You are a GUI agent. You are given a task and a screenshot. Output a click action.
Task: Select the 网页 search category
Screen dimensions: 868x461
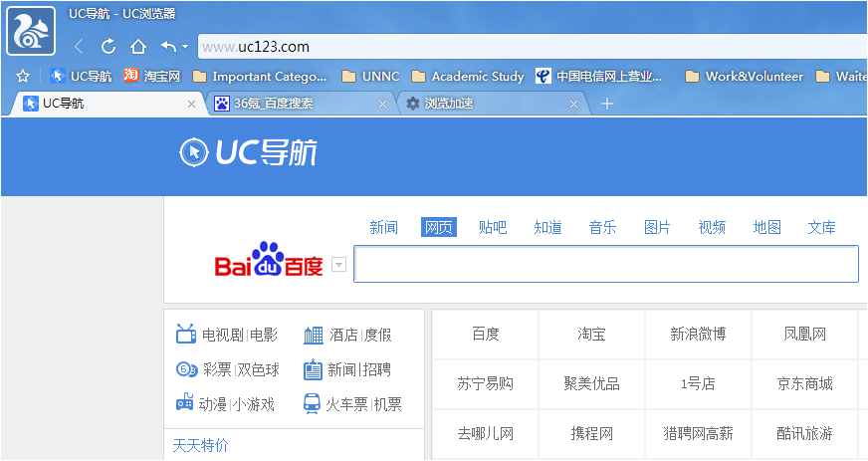pyautogui.click(x=438, y=227)
